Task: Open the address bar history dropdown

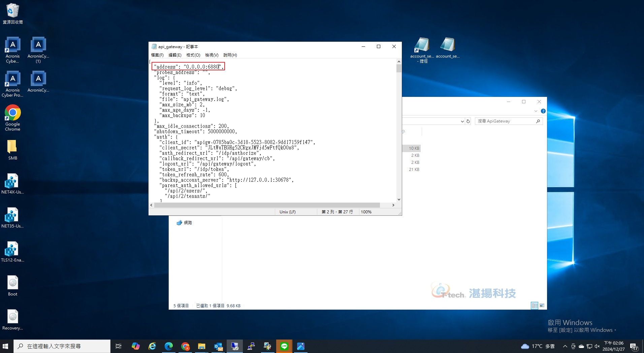Action: pyautogui.click(x=462, y=121)
